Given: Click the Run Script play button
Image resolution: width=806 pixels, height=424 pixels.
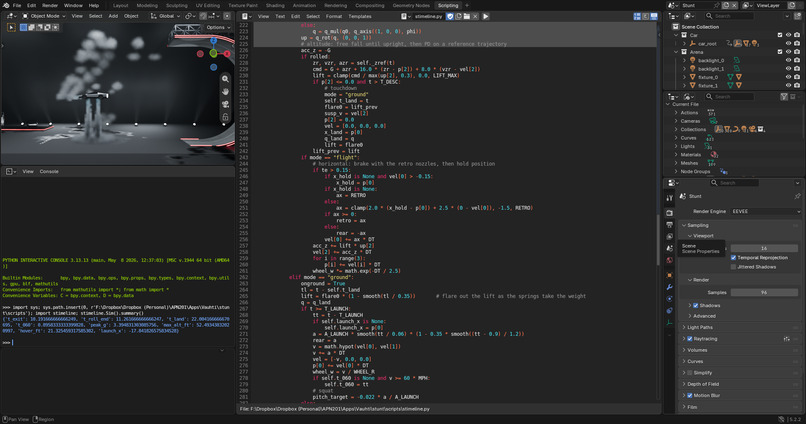Looking at the screenshot, I should tap(485, 16).
